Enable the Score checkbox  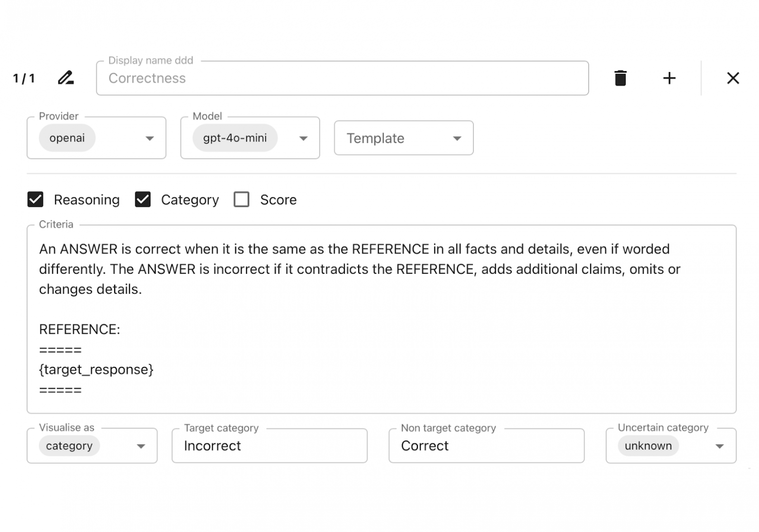tap(241, 199)
